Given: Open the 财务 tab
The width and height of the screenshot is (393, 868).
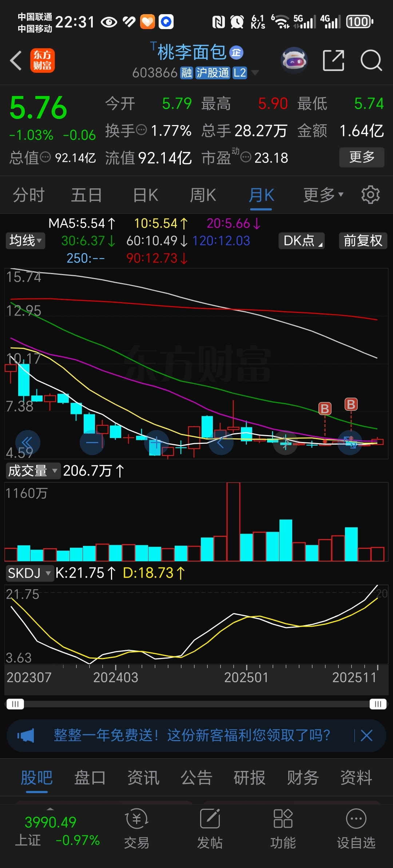Looking at the screenshot, I should (x=303, y=778).
